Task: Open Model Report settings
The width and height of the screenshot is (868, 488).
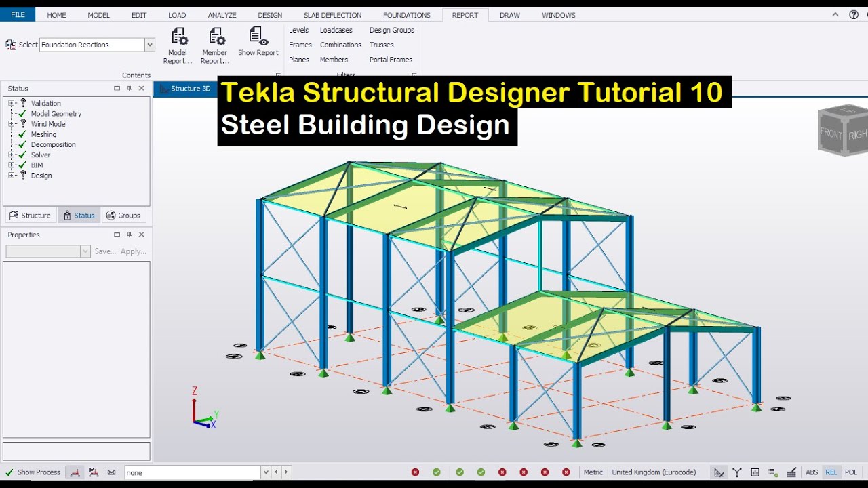Action: tap(178, 45)
